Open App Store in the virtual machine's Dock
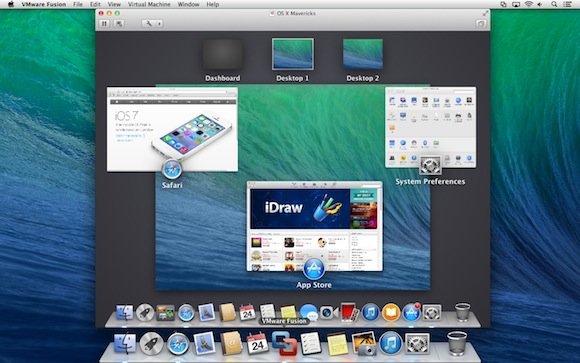Viewport: 580px width, 363px height. (411, 312)
